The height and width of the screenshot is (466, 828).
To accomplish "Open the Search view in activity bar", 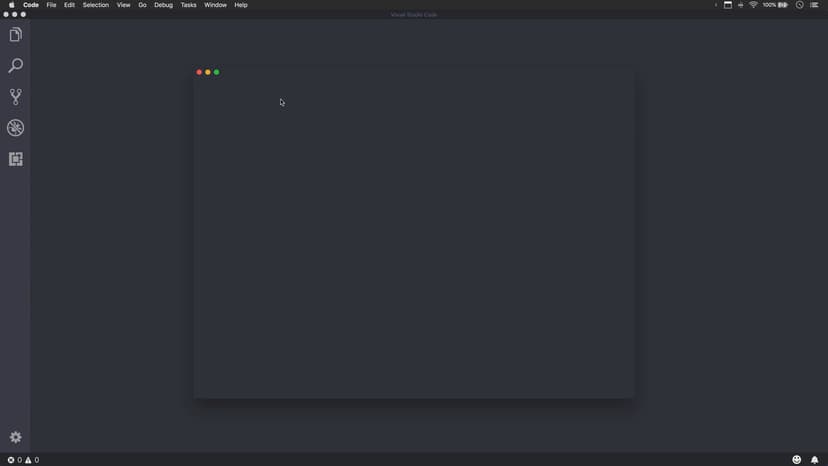I will [15, 66].
